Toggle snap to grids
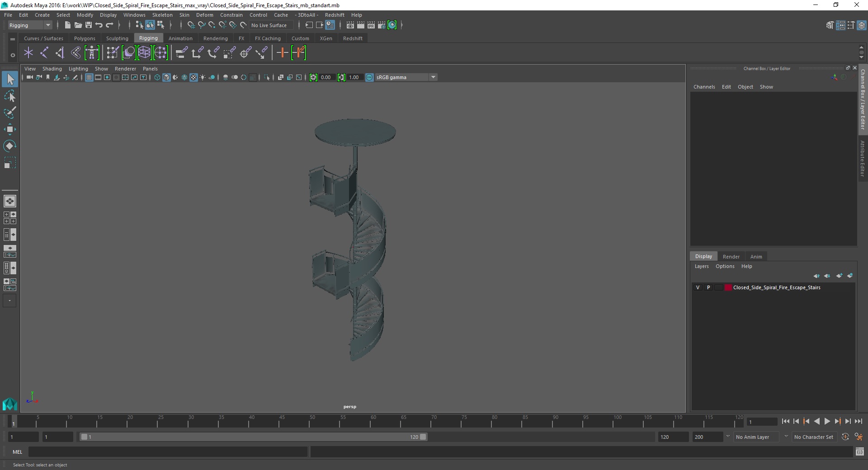This screenshot has height=470, width=868. (191, 25)
